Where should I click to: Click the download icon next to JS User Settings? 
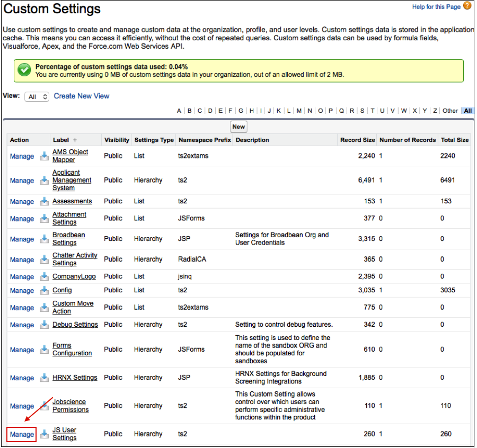pos(44,434)
